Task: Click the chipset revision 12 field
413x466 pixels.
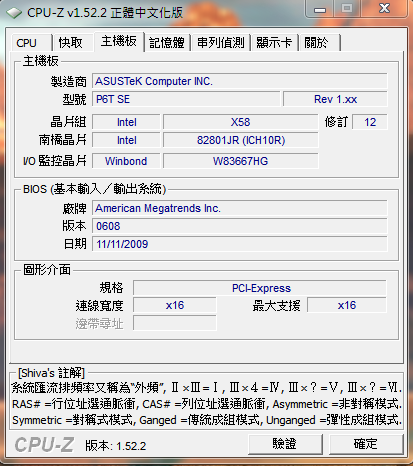Action: [x=370, y=122]
